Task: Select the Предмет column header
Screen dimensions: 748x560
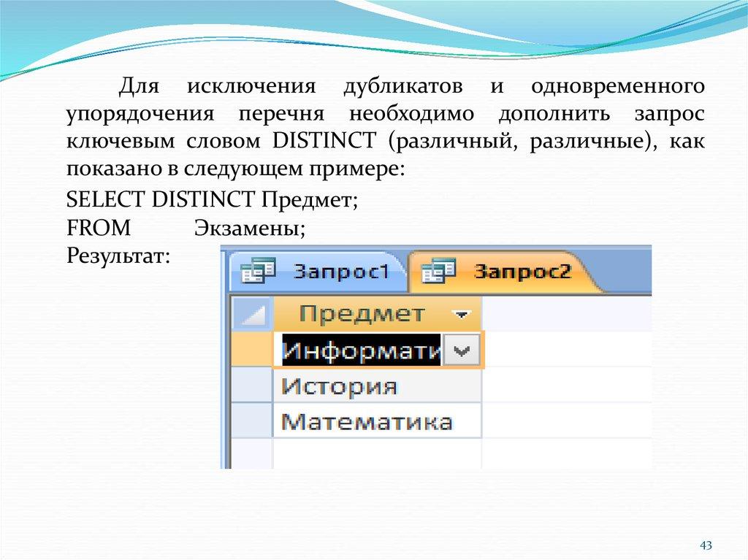Action: 363,315
